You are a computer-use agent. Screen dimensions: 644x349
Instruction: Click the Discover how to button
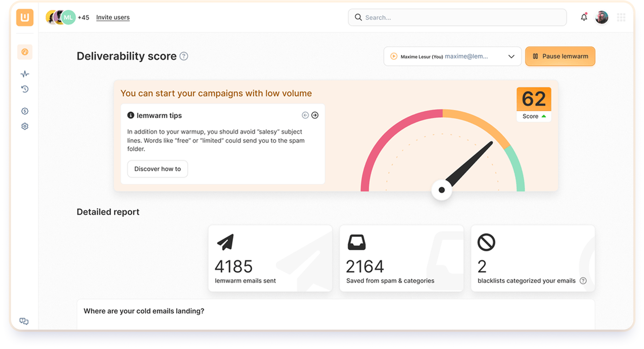[158, 169]
